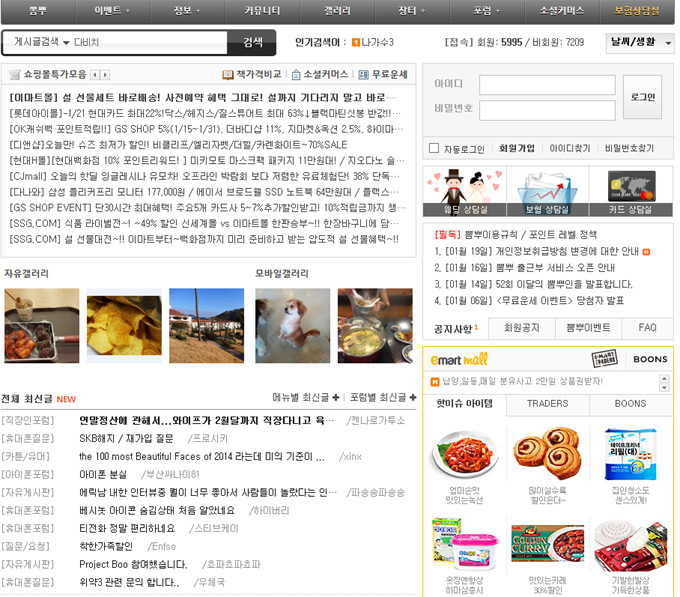
Task: Switch to the TRADERS tab
Action: click(547, 404)
